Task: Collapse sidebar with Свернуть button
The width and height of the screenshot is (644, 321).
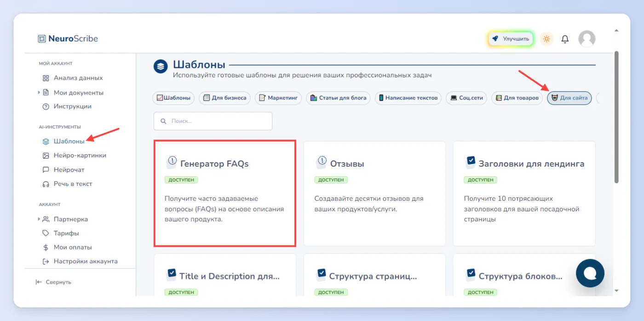Action: (53, 282)
